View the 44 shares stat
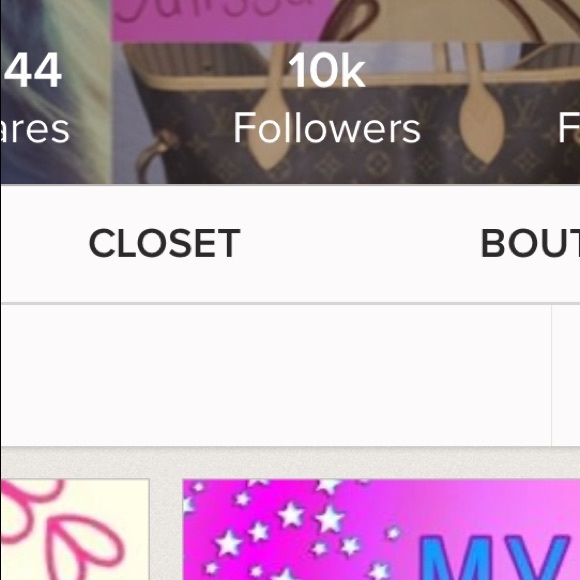Viewport: 580px width, 580px height. click(33, 98)
